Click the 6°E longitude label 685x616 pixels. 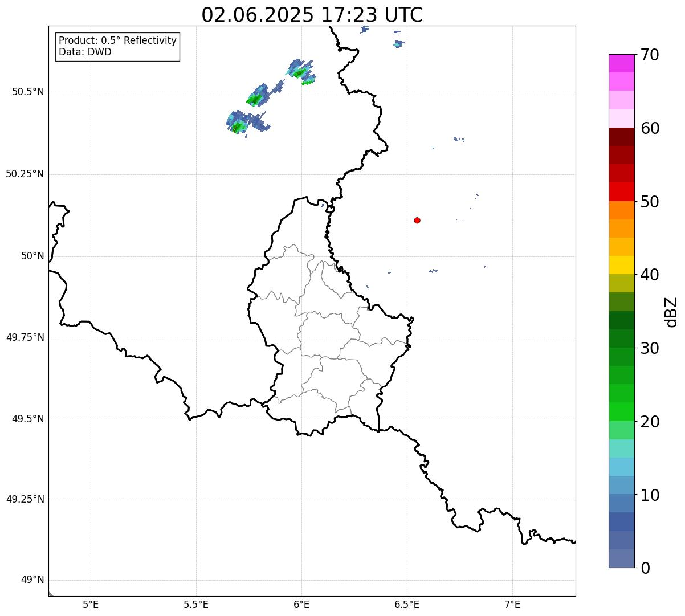[301, 604]
